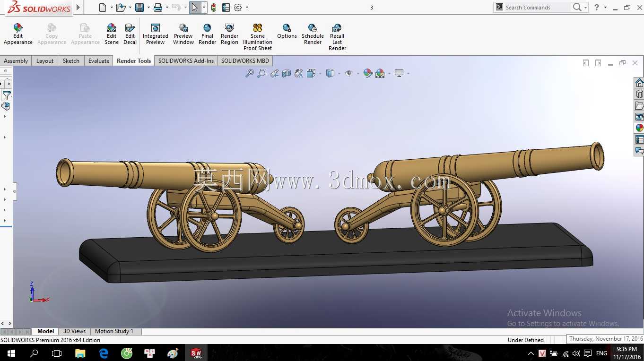Expand the Select tool dropdown arrow
This screenshot has height=361, width=644.
[x=204, y=8]
